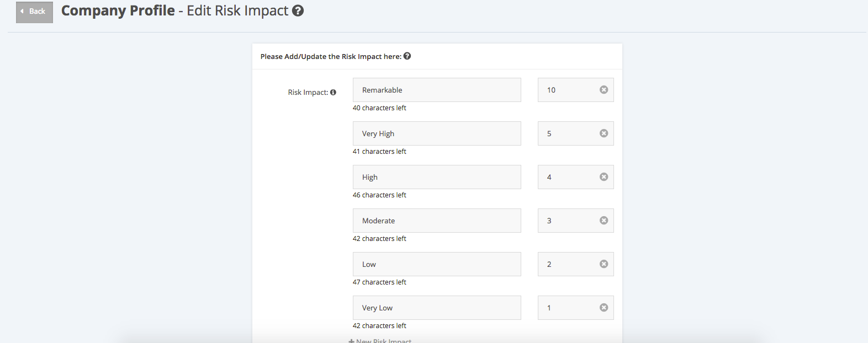
Task: Remove the High row using its X icon
Action: click(x=604, y=177)
